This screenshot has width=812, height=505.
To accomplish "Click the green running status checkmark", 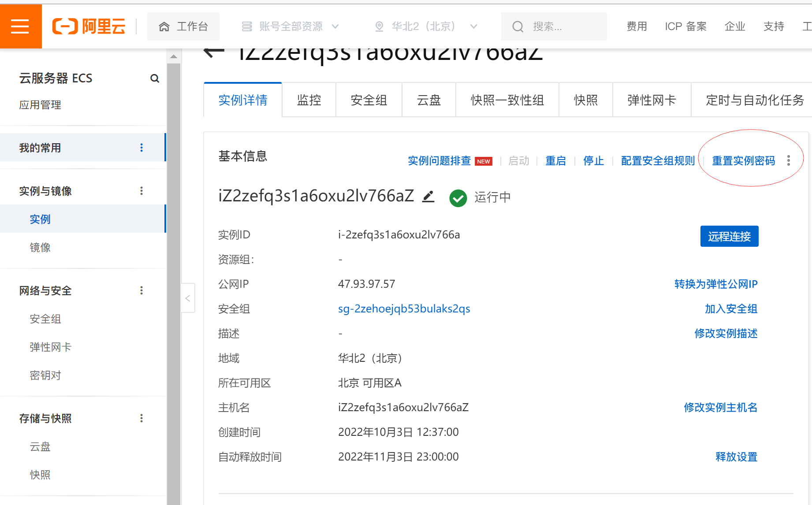I will [458, 198].
